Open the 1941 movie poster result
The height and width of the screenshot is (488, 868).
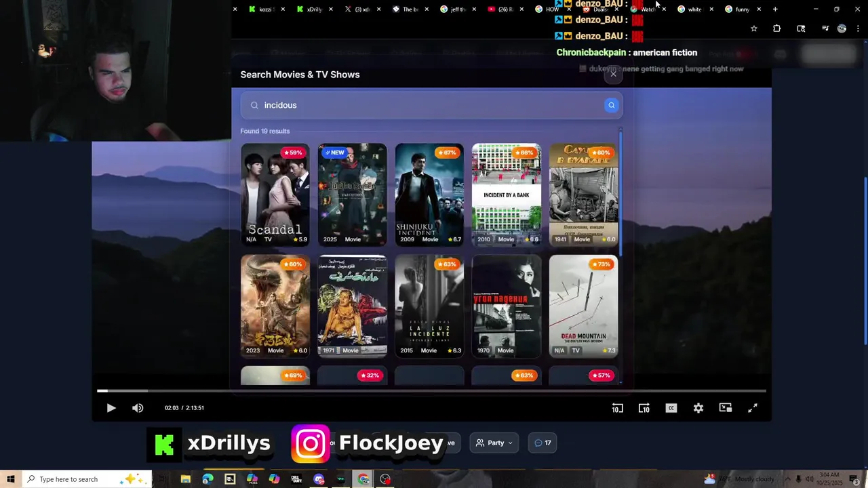[583, 195]
